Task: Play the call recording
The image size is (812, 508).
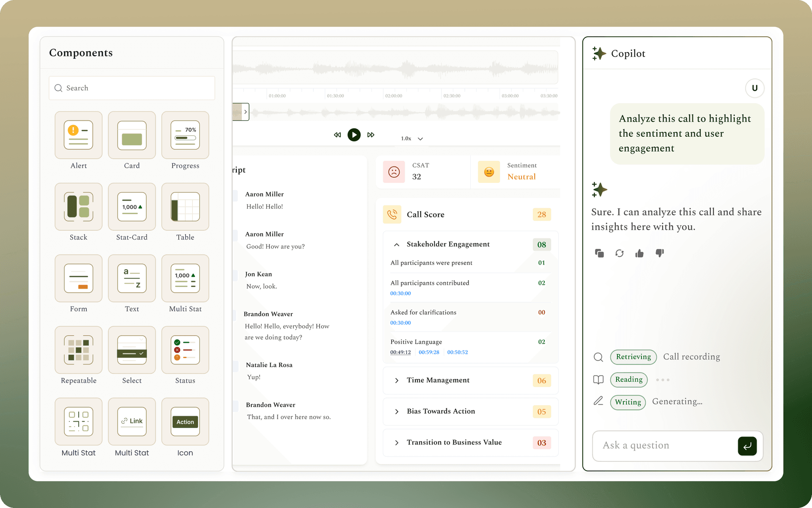Action: (354, 135)
